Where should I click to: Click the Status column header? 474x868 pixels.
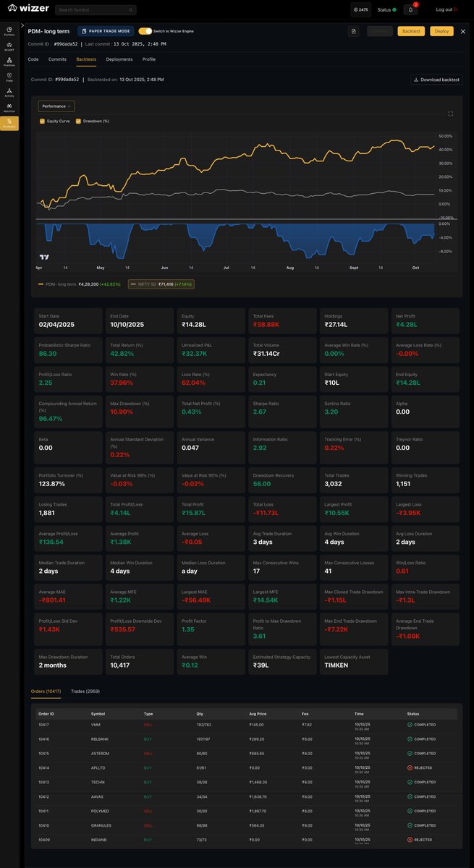pyautogui.click(x=412, y=713)
